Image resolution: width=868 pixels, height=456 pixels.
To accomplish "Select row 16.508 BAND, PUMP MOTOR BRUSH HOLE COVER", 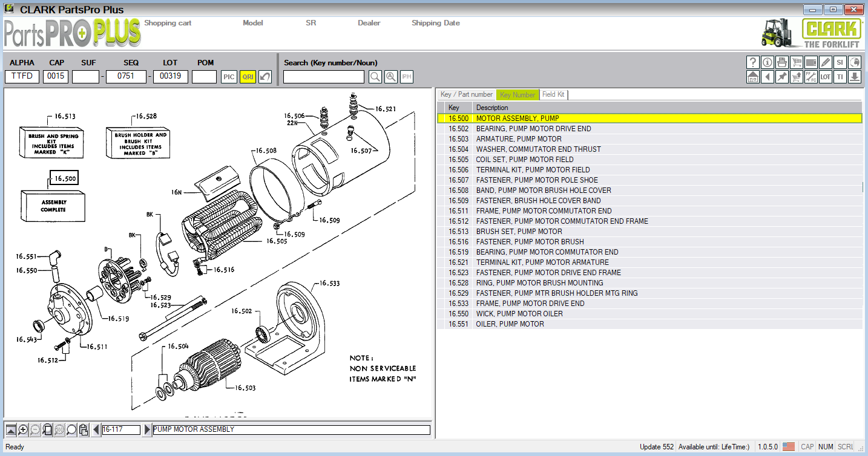I will pos(649,191).
